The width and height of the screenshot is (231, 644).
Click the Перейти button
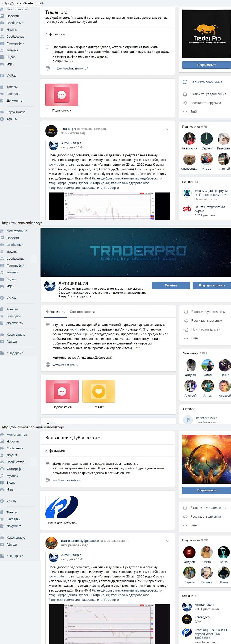(171, 285)
